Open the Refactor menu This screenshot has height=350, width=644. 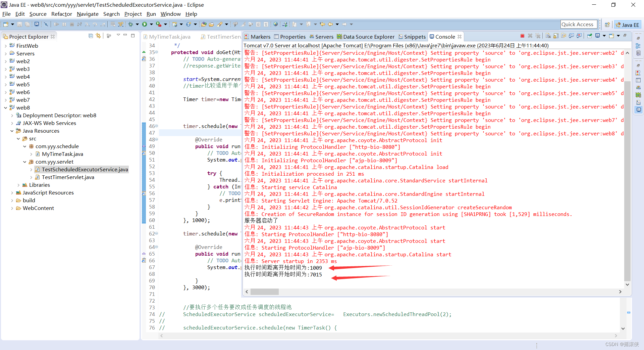[x=62, y=14]
